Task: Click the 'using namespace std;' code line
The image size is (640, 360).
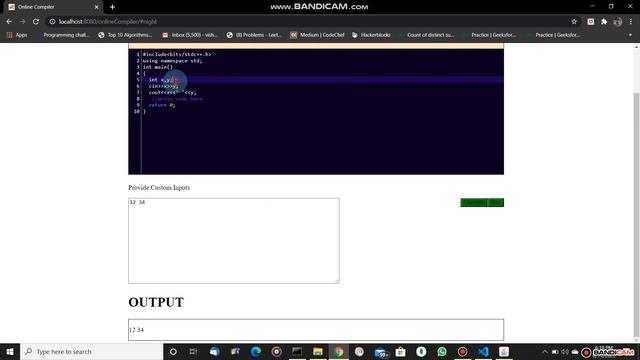Action: [x=172, y=61]
